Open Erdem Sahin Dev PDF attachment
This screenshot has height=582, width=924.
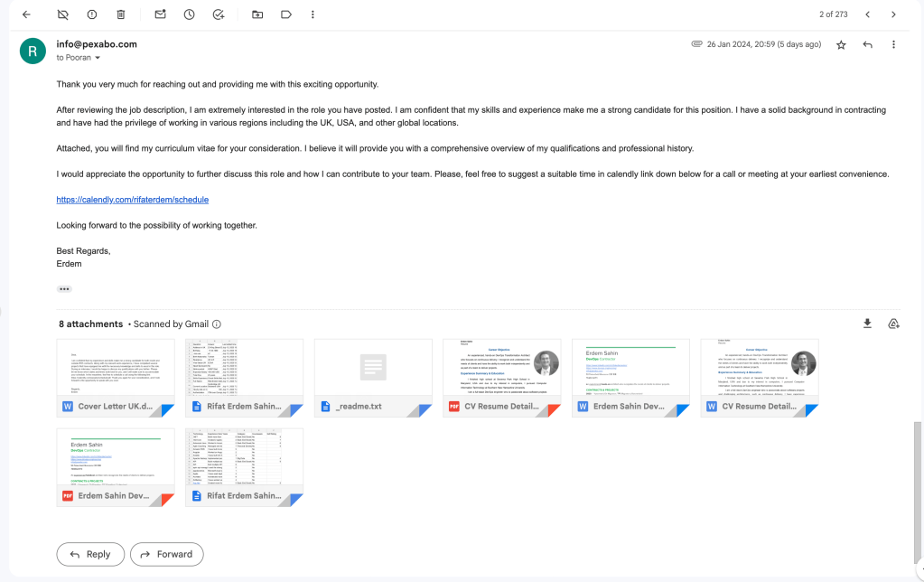[116, 467]
